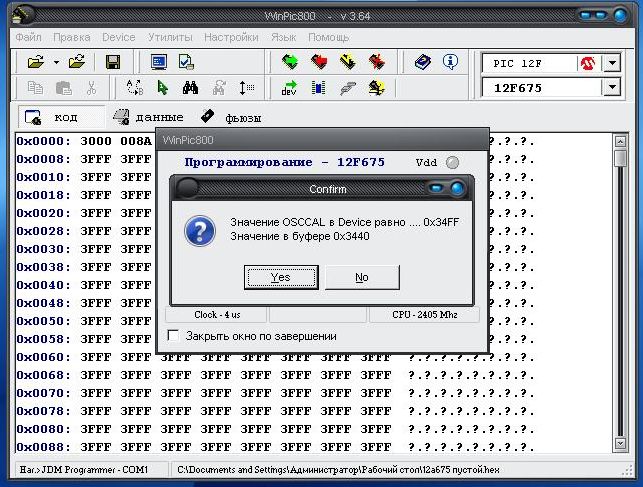This screenshot has height=487, width=643.
Task: Click the Microchip logo icon
Action: pos(588,64)
